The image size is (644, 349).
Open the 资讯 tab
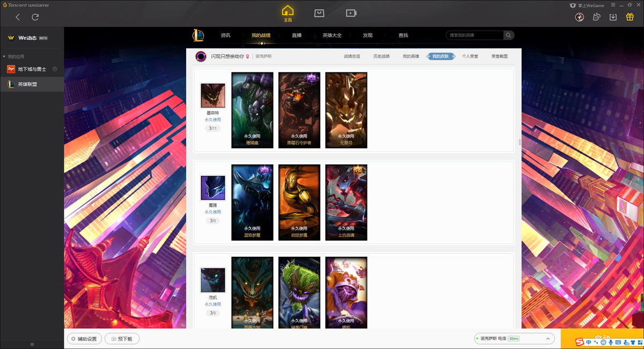(225, 35)
